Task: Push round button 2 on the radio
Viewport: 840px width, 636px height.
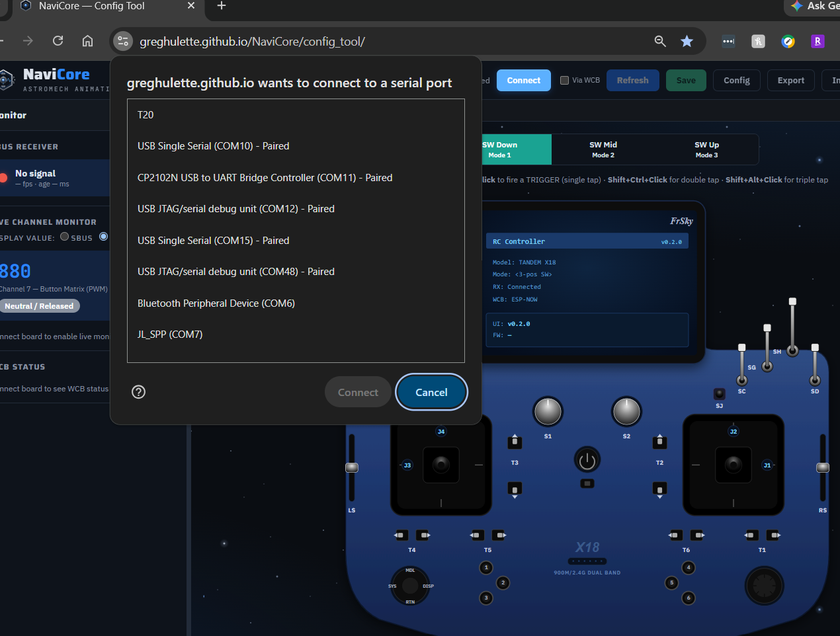Action: [x=503, y=582]
